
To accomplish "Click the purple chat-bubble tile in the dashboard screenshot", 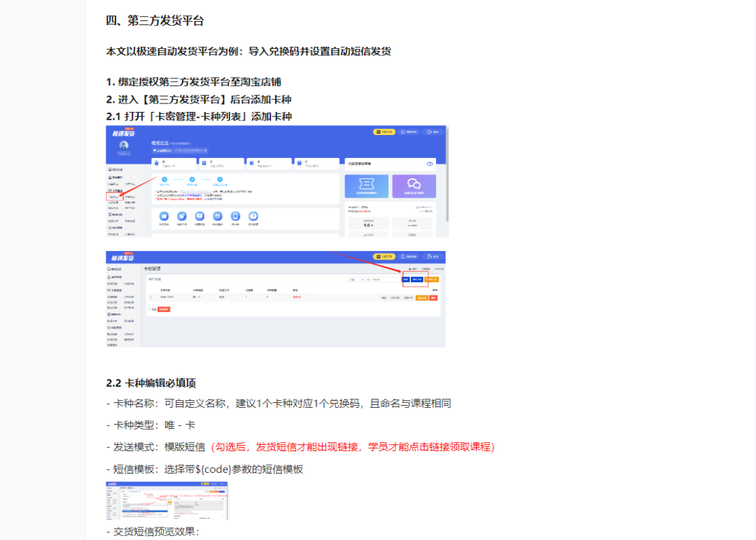I will (x=414, y=186).
